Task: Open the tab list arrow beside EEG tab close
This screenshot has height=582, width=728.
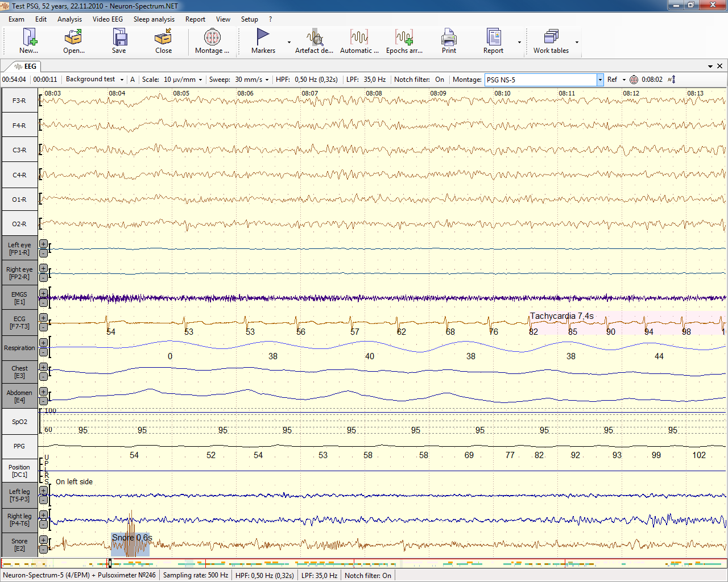Action: coord(710,66)
